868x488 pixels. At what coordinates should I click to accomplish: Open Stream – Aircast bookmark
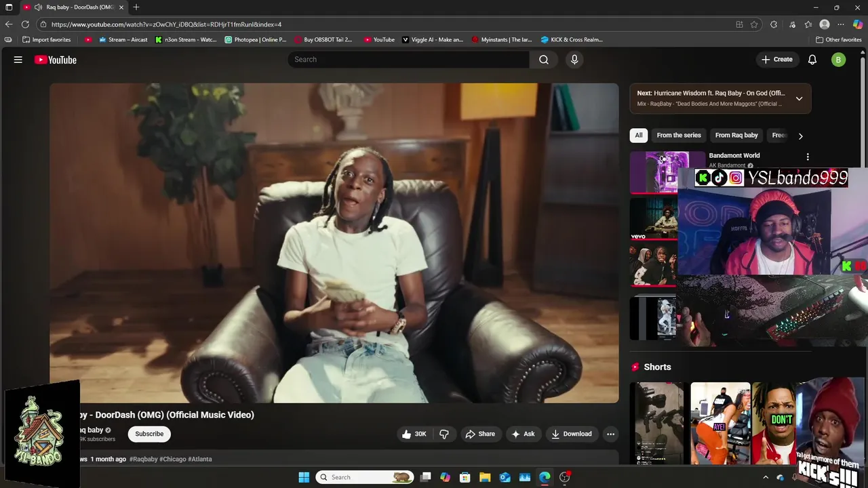(123, 39)
